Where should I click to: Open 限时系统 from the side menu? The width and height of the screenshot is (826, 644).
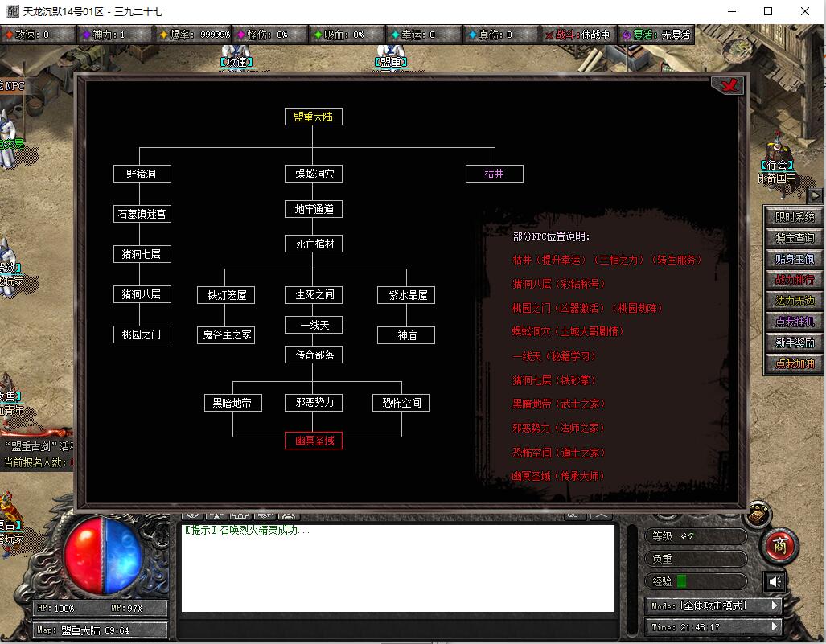(x=794, y=217)
